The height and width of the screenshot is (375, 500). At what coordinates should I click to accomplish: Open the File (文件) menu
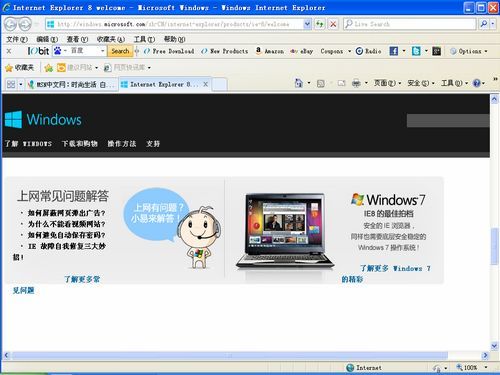coord(17,39)
